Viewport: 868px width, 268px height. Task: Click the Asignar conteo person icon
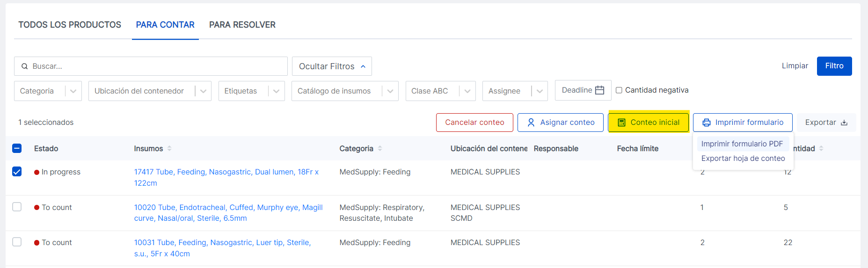pos(531,123)
